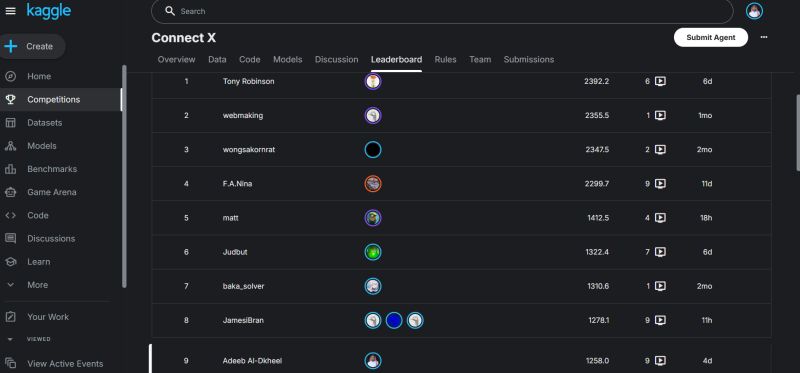The width and height of the screenshot is (800, 373).
Task: Open the Submissions tab
Action: (529, 60)
